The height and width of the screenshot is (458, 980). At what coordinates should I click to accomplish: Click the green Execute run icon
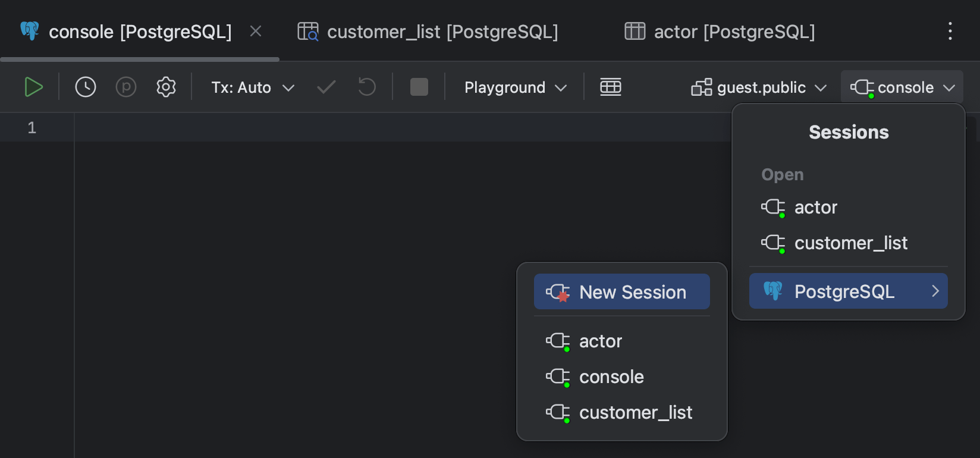(x=33, y=87)
